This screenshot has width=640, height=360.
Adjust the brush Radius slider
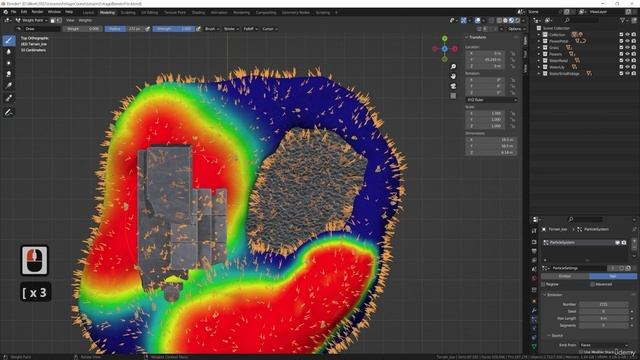124,29
